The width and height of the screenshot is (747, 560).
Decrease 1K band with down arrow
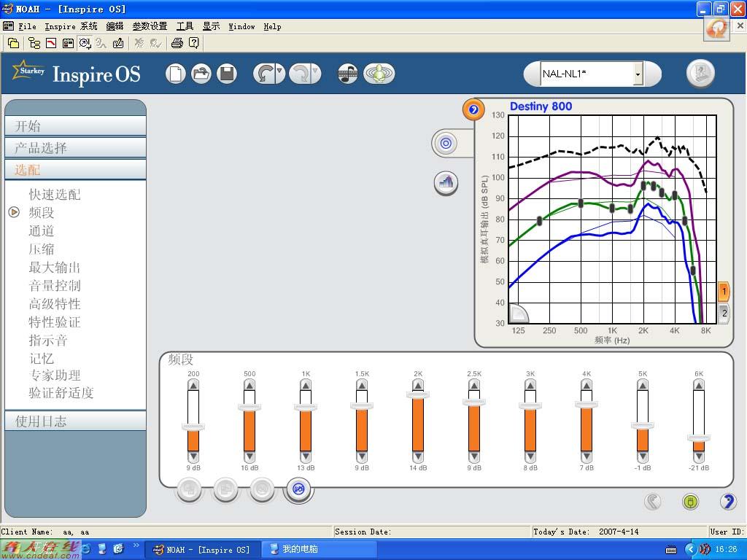point(306,456)
